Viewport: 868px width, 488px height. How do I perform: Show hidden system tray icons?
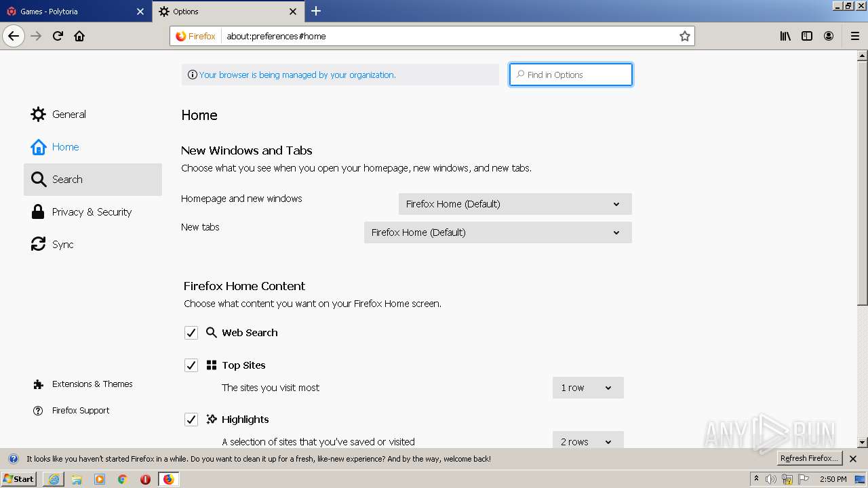tap(757, 479)
